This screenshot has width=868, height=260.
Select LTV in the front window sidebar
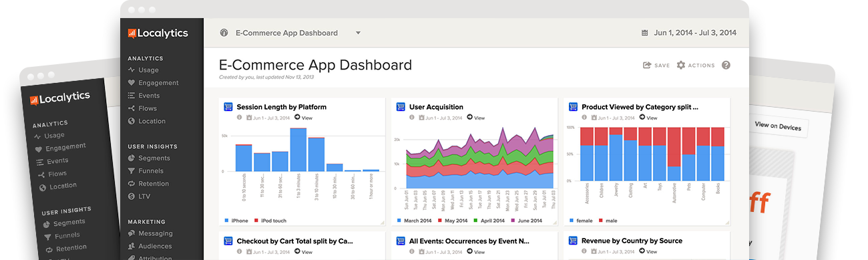point(140,196)
